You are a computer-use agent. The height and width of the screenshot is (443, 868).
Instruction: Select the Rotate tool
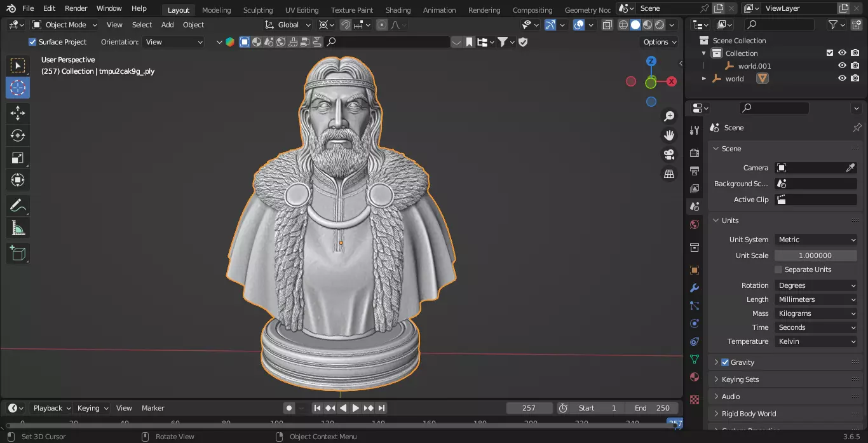tap(18, 135)
